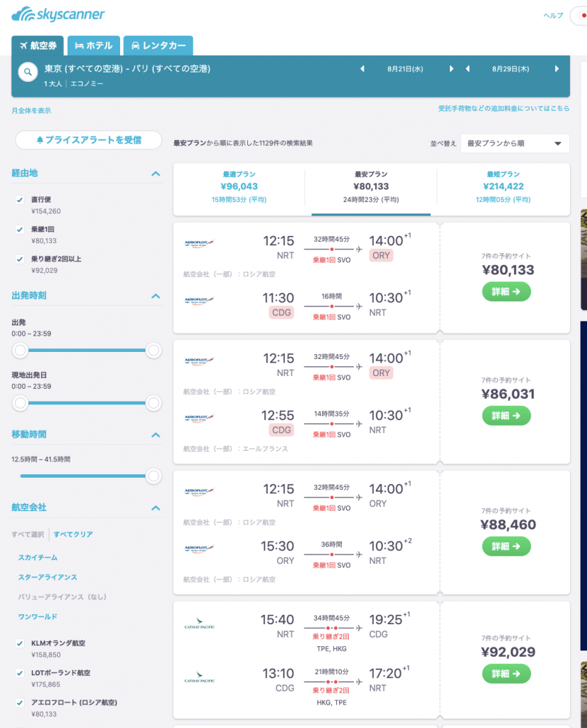Image resolution: width=587 pixels, height=728 pixels.
Task: Click 詳細 button for ¥80,133 flight
Action: tap(506, 291)
